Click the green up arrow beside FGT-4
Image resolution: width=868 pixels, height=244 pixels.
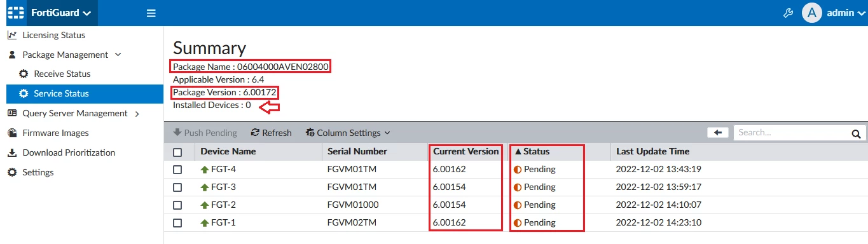coord(205,170)
